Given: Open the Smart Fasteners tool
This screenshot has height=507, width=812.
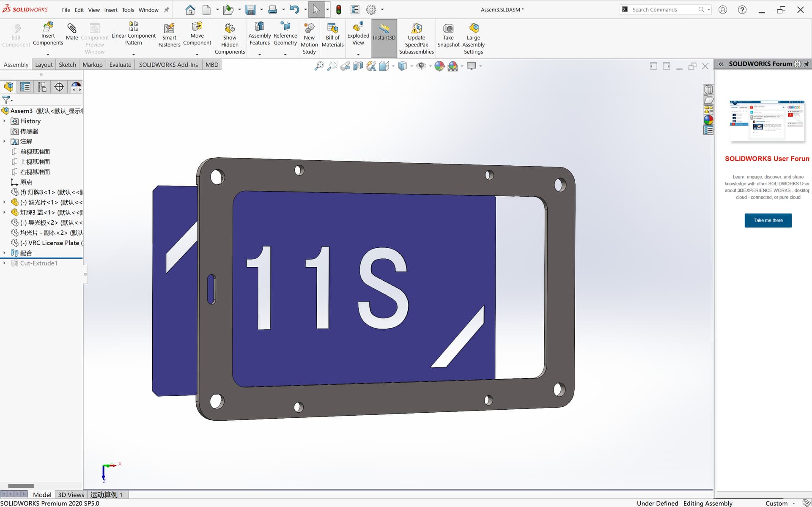Looking at the screenshot, I should tap(169, 34).
